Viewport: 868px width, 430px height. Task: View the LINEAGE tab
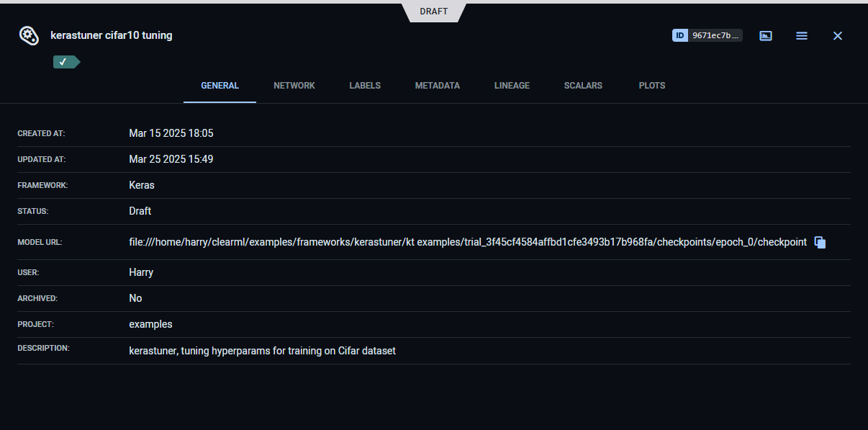coord(512,86)
